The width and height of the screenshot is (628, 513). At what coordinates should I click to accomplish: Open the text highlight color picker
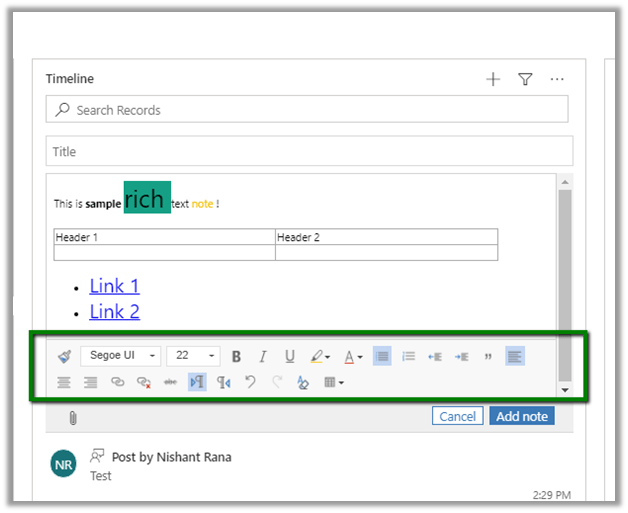320,356
